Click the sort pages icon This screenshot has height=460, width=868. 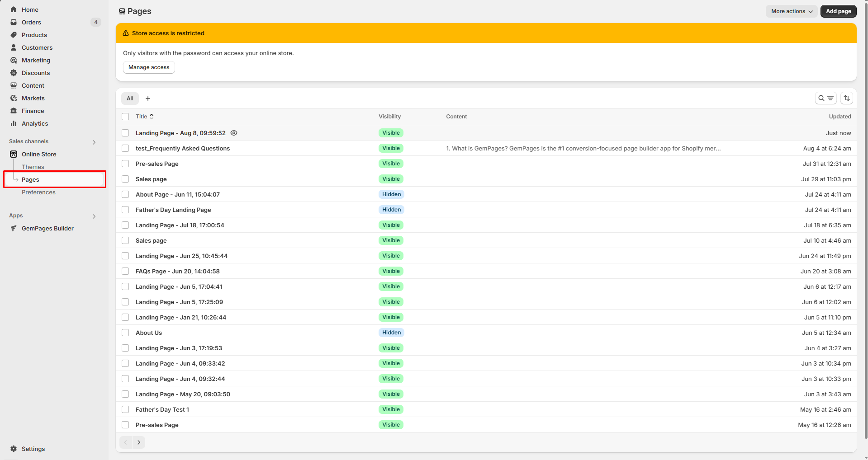[847, 98]
